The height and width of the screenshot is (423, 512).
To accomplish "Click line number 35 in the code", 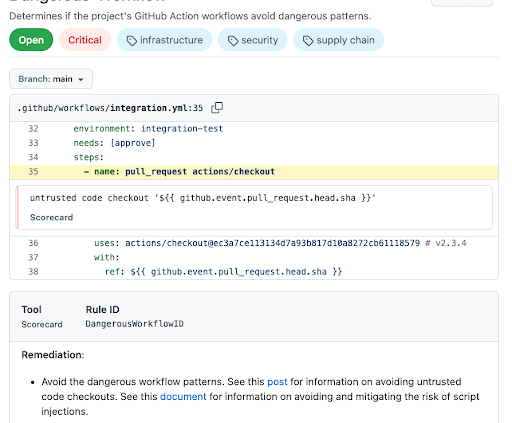I will (33, 172).
